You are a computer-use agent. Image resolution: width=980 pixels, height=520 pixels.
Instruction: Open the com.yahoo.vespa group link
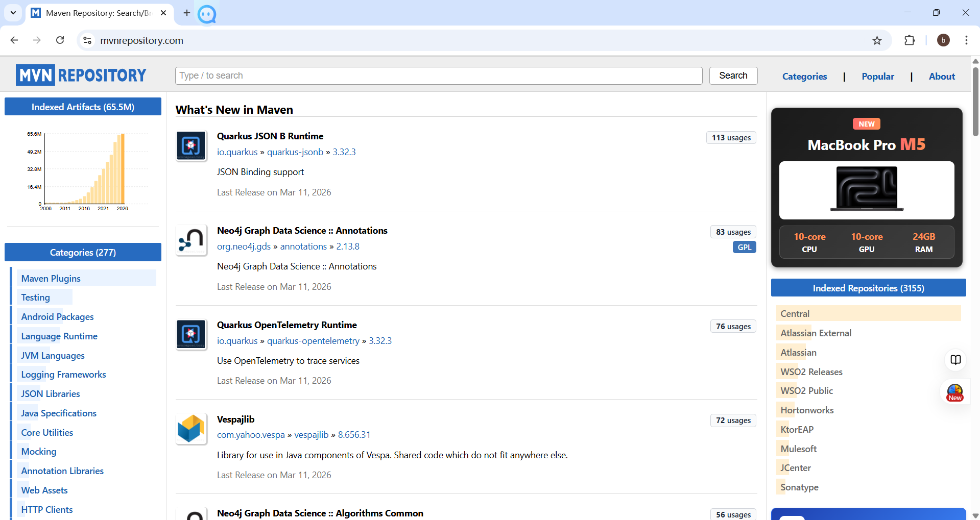[251, 435]
